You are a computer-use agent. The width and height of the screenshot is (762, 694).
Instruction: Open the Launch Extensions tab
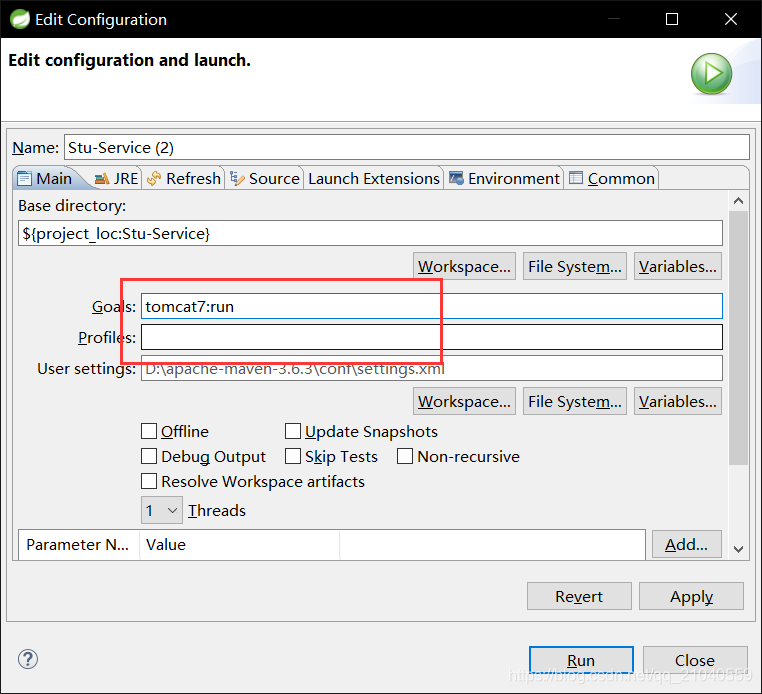[373, 178]
